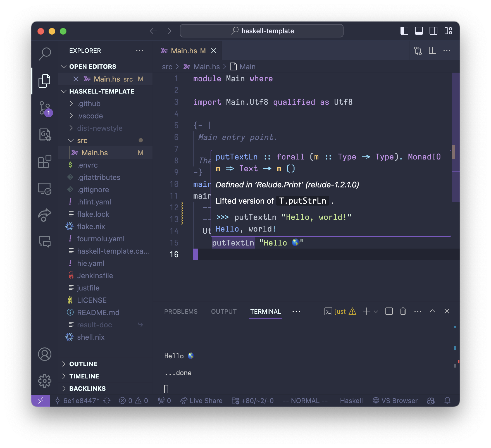491x448 pixels.
Task: Open the Extensions view
Action: coord(45,161)
